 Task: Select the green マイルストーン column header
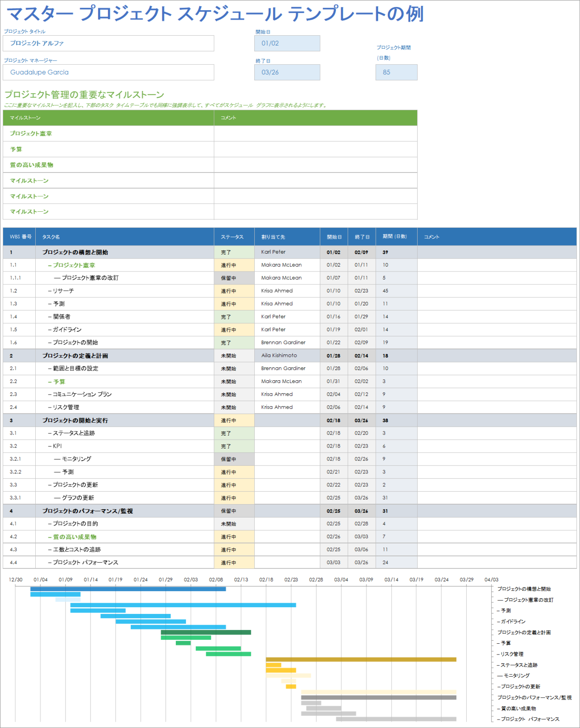[108, 118]
